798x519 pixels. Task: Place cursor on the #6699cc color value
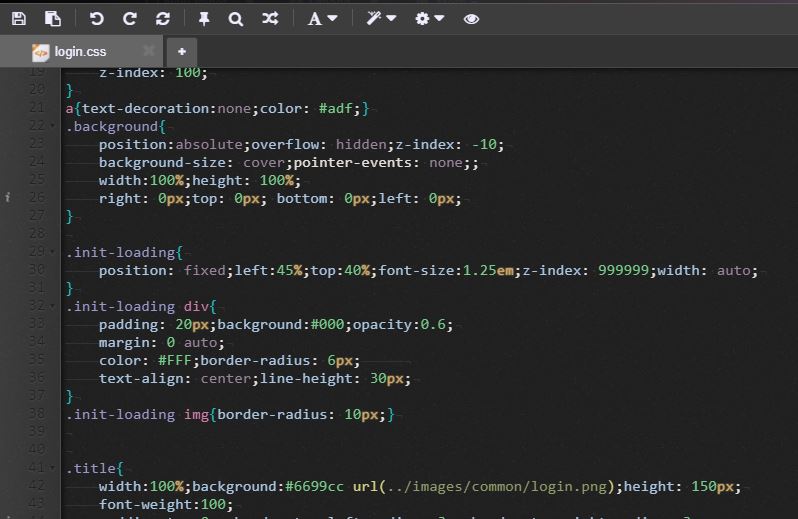click(313, 487)
